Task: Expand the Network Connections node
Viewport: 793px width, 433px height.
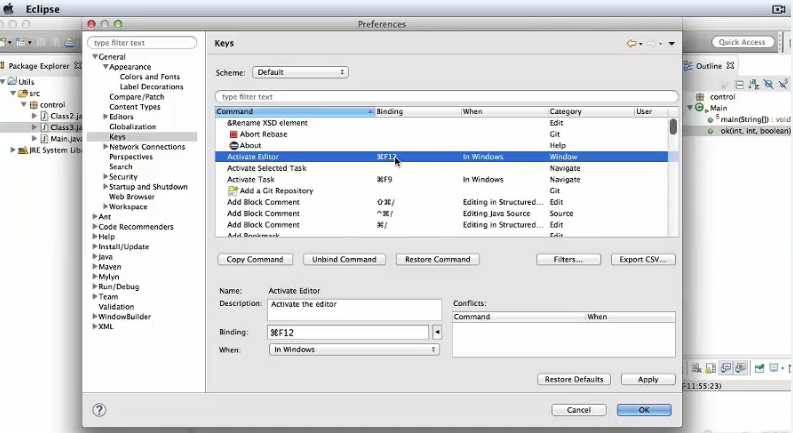Action: click(106, 147)
